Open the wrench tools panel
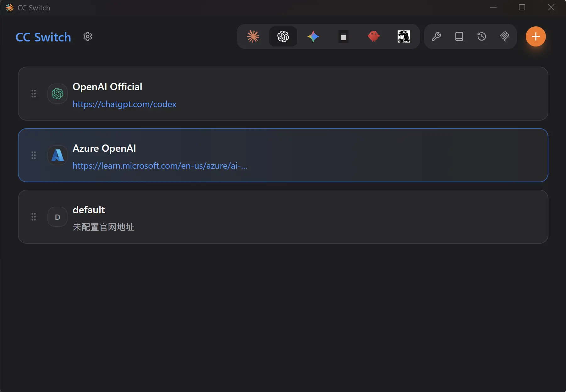Viewport: 566px width, 392px height. pyautogui.click(x=437, y=36)
